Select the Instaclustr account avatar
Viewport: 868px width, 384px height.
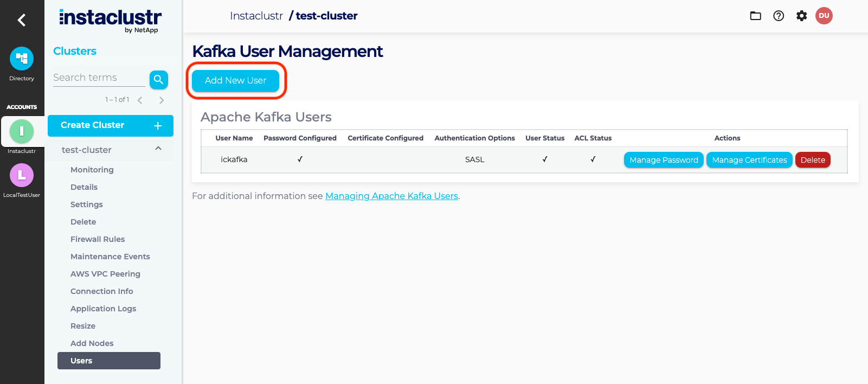tap(22, 131)
